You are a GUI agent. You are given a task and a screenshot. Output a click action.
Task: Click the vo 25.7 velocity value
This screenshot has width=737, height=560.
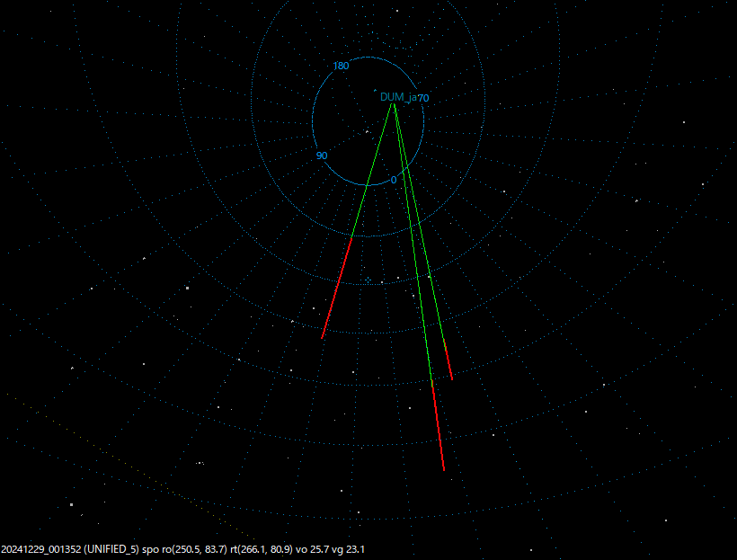tap(314, 547)
